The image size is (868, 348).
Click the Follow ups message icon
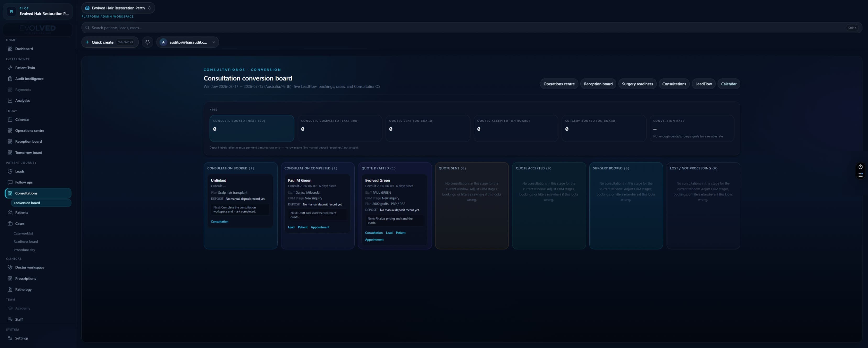pyautogui.click(x=10, y=182)
